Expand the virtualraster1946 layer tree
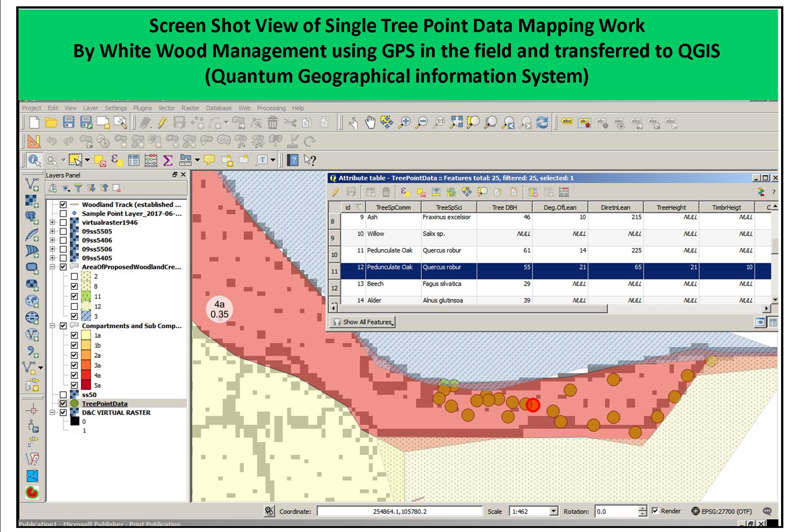The width and height of the screenshot is (791, 532). 52,222
